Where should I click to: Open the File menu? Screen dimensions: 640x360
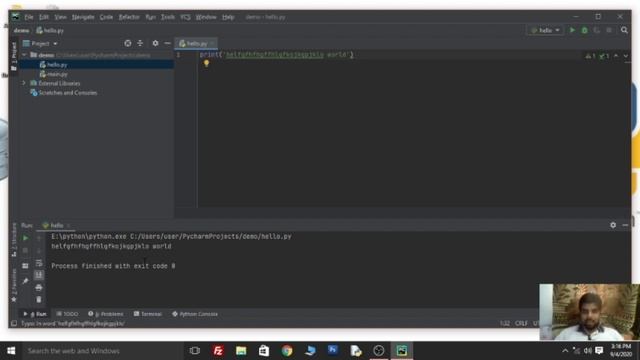29,17
